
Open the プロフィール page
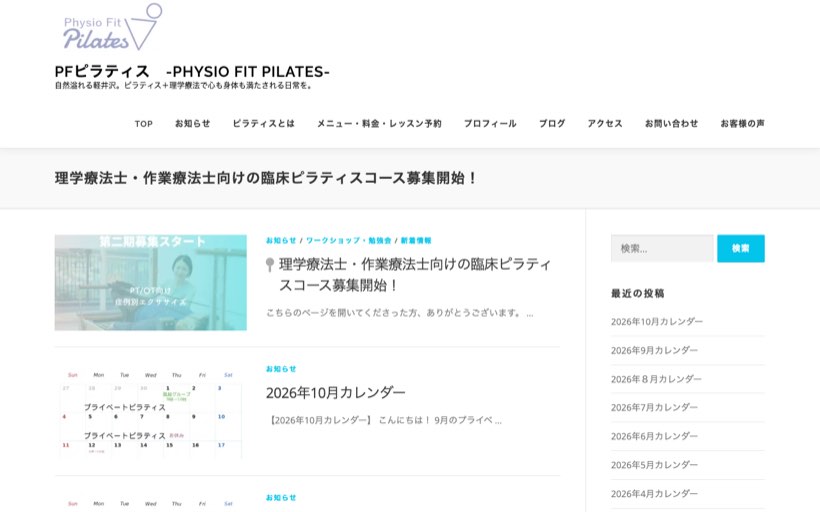pyautogui.click(x=490, y=123)
